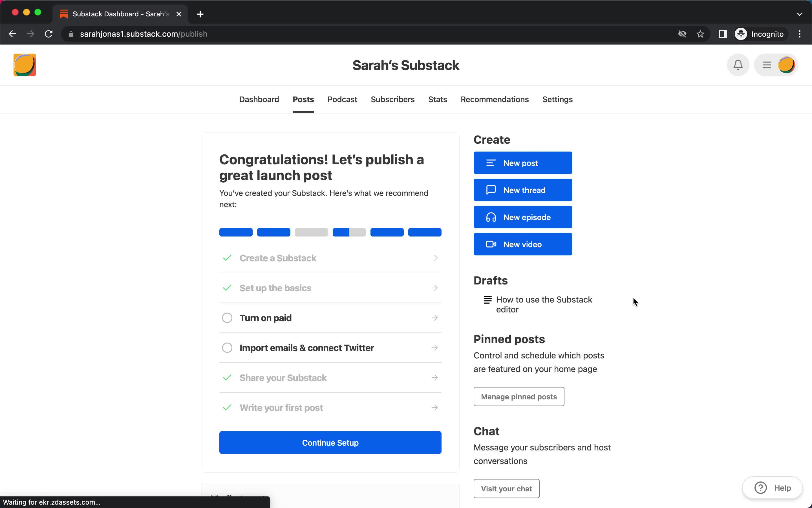
Task: Open the Recommendations tab
Action: click(495, 99)
